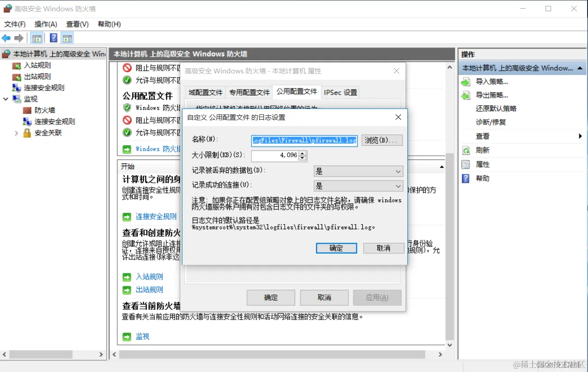Click the Properties icon (属性) in Actions
Screen dimensions: 588x372
(x=466, y=164)
